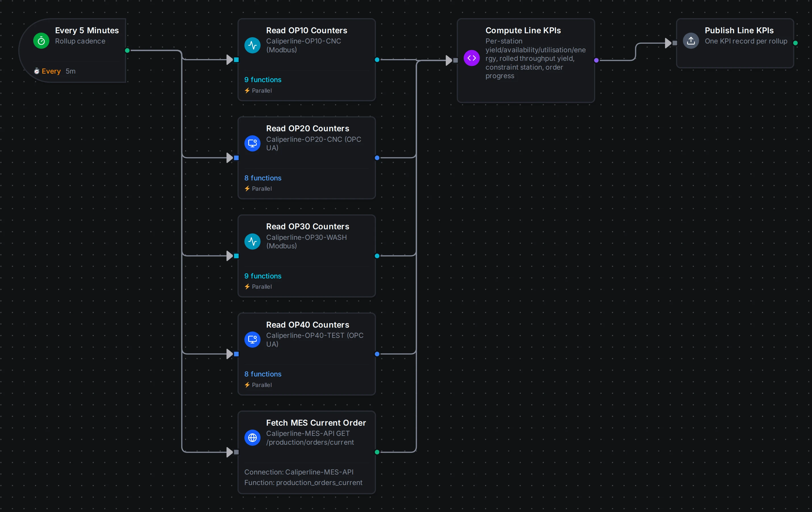This screenshot has height=512, width=812.
Task: Select the Read OP40 Counters title
Action: click(307, 325)
